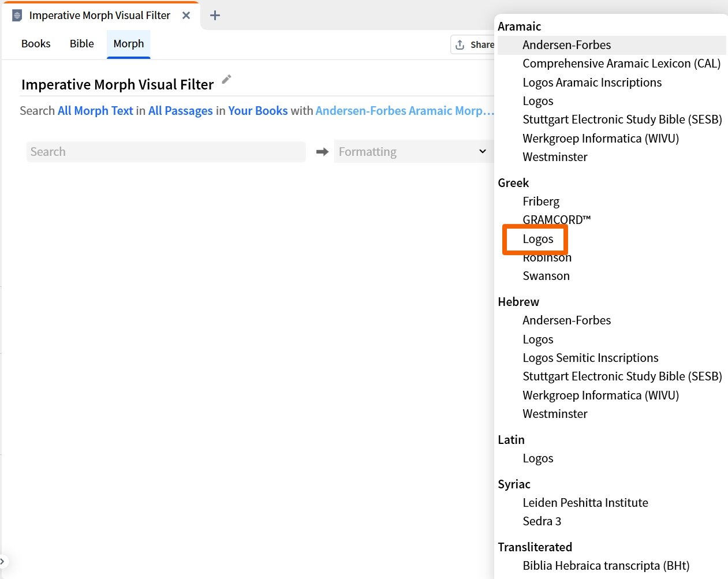Click the pencil icon to rename the filter
728x579 pixels.
pos(226,79)
